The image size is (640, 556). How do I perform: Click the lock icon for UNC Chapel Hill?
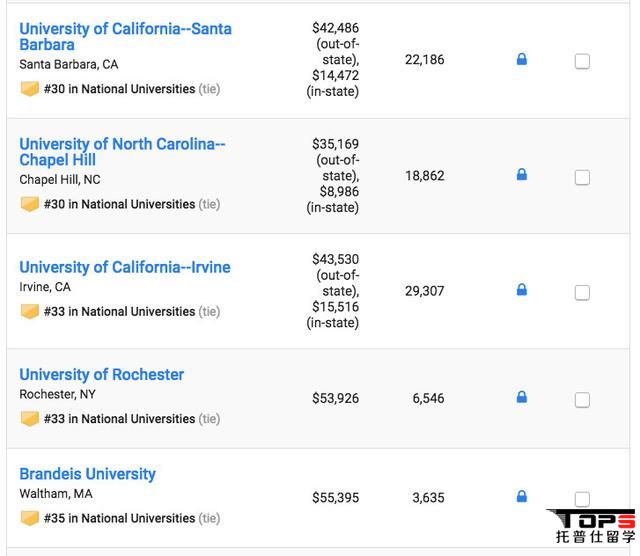pyautogui.click(x=522, y=175)
